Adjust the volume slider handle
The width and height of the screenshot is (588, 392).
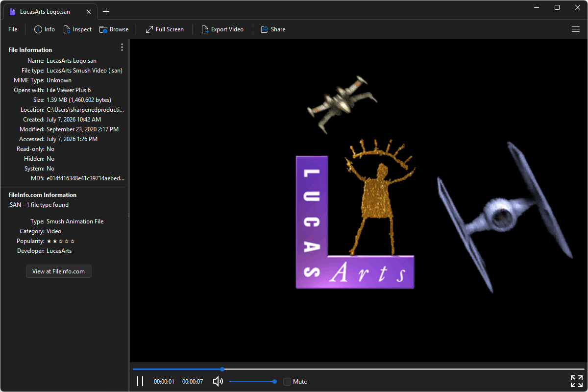274,381
